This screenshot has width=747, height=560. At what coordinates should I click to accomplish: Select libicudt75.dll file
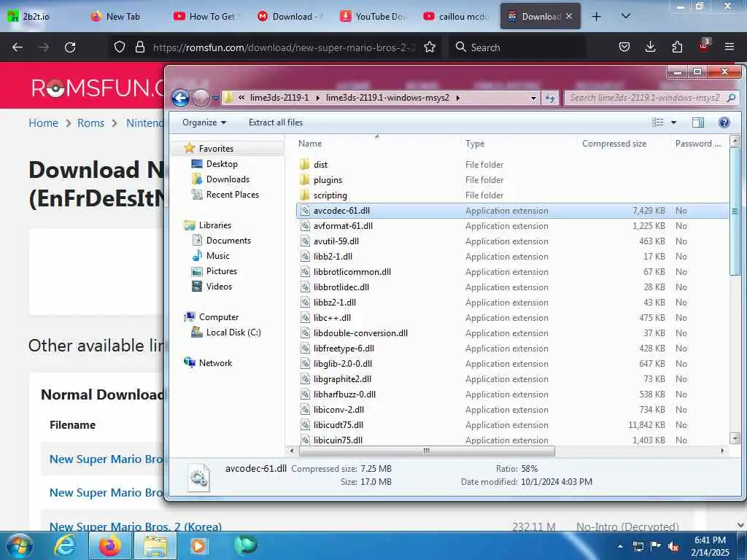coord(338,425)
